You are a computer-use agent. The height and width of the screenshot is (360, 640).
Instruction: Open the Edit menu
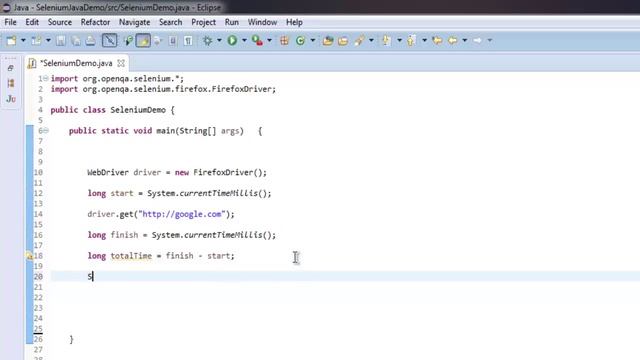[32, 22]
